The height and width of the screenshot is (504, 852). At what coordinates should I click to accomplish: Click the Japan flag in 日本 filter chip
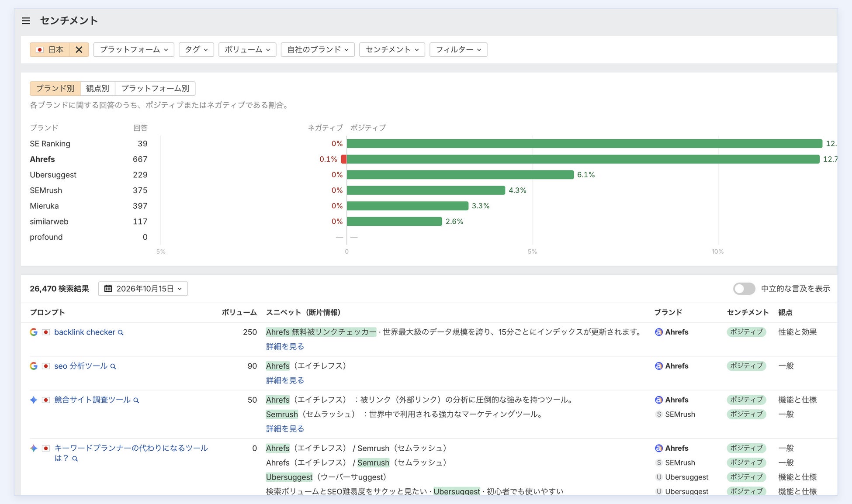click(40, 50)
